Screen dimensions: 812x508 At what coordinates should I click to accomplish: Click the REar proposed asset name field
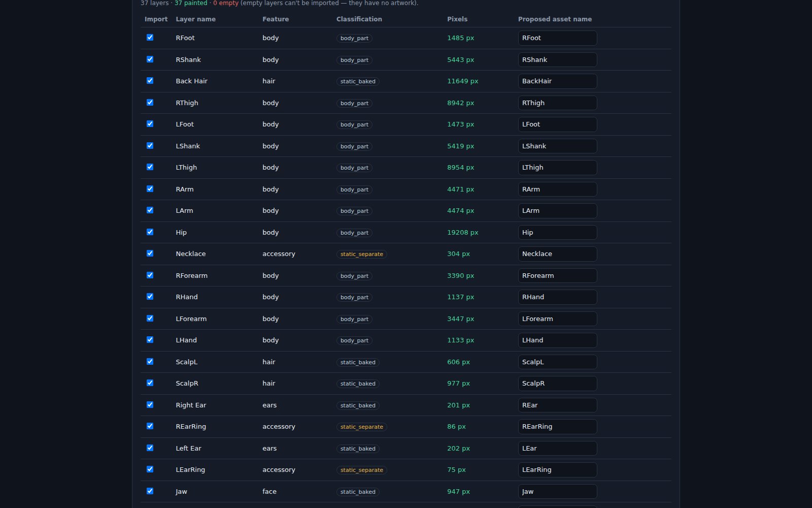point(557,405)
